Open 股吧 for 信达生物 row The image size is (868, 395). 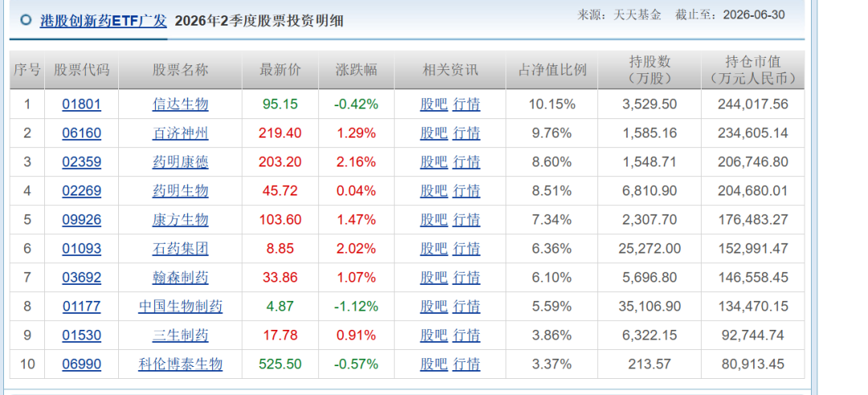[x=433, y=104]
